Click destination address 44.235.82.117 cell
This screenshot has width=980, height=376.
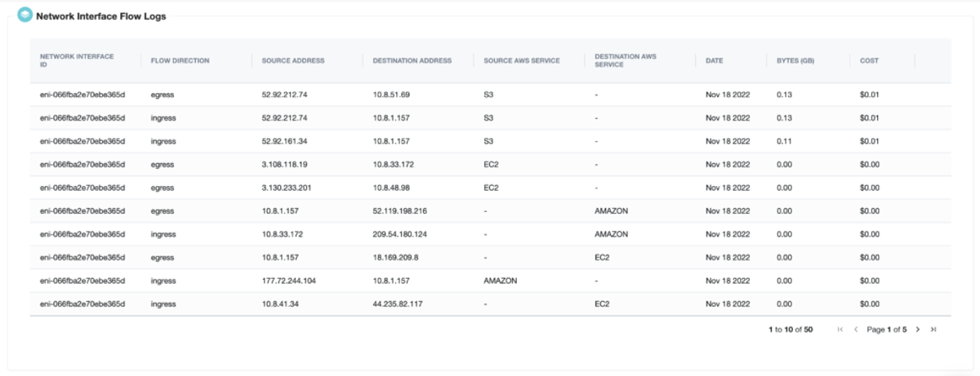[x=398, y=304]
